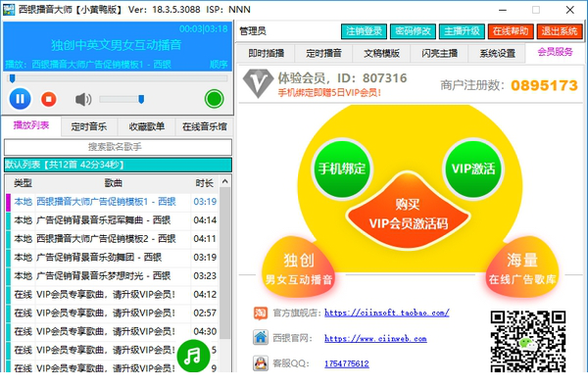The height and width of the screenshot is (387, 588).
Task: Click the WeChat QR code image
Action: (x=528, y=341)
